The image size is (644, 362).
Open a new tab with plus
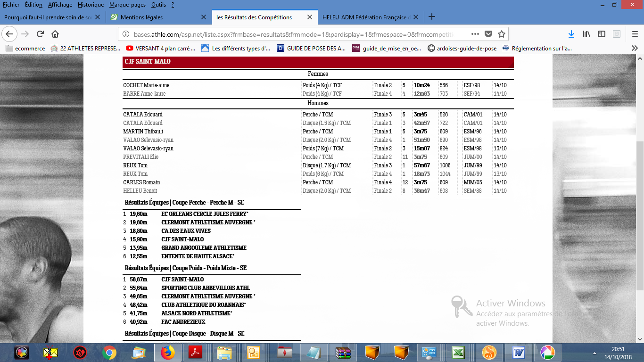431,17
